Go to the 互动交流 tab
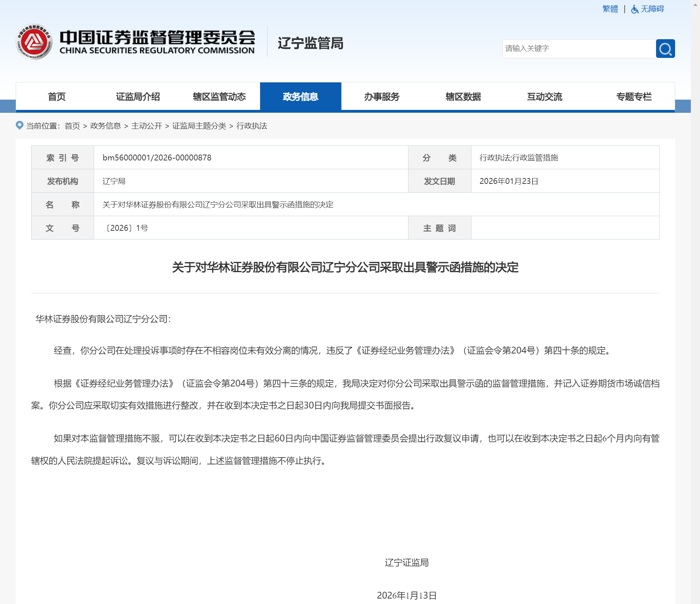700x604 pixels. (544, 97)
